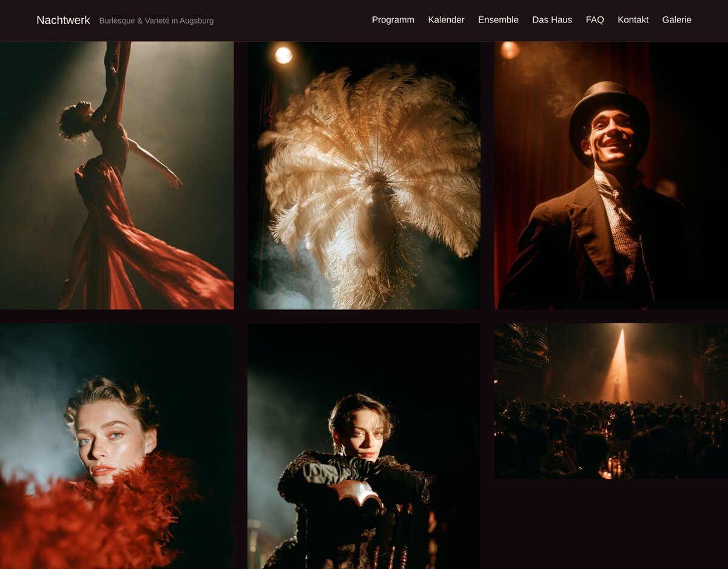Navigate to Kontakt
728x569 pixels.
coord(633,20)
